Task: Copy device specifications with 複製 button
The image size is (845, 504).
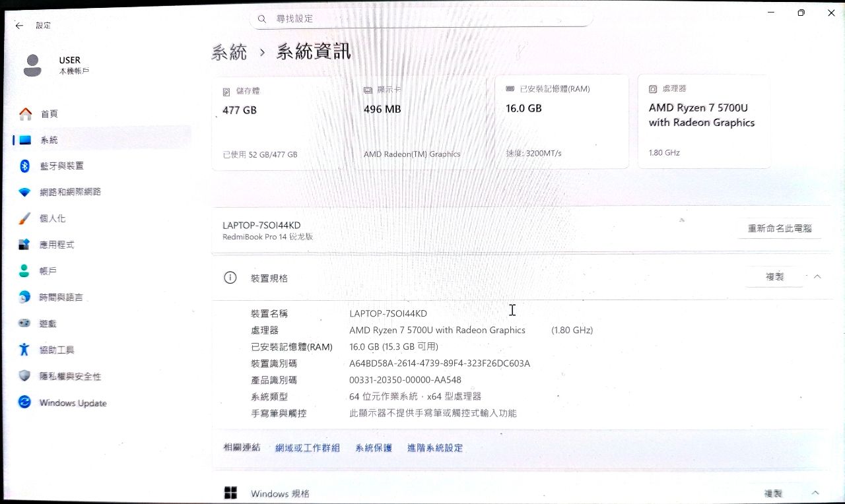Action: [x=774, y=277]
